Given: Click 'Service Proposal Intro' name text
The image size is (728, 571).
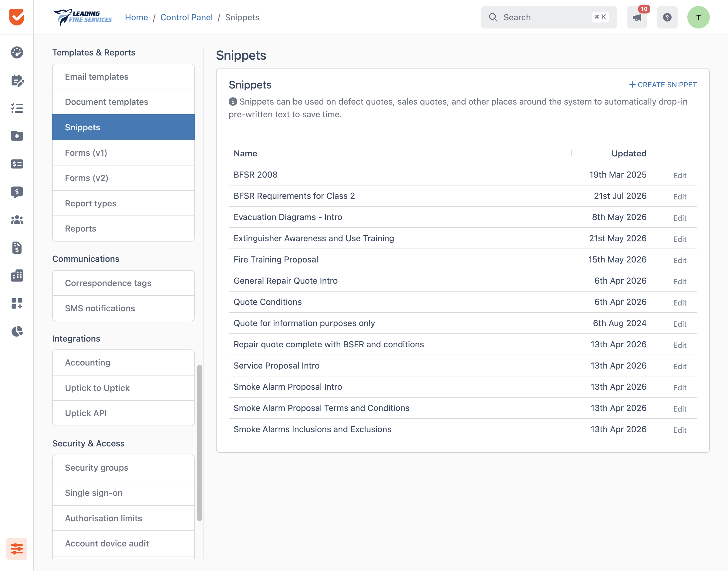Looking at the screenshot, I should [276, 366].
